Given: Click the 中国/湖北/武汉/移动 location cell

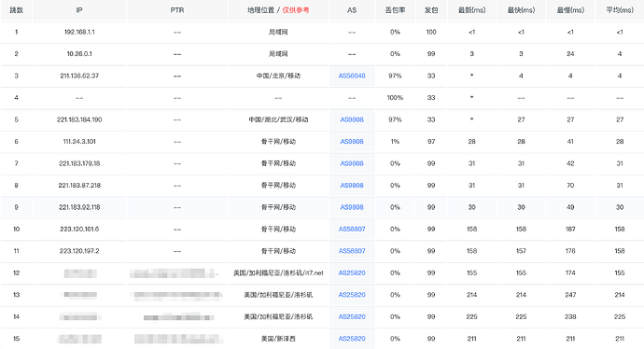Looking at the screenshot, I should (278, 119).
